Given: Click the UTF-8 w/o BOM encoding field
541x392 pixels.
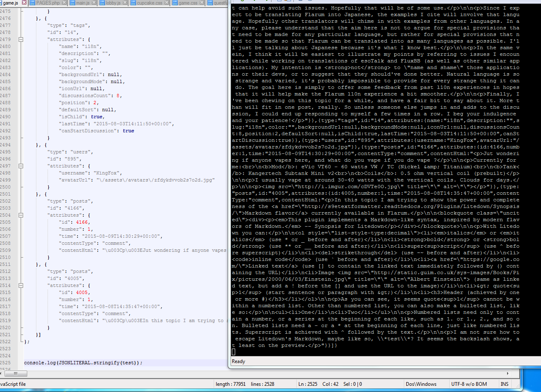Looking at the screenshot, I should [469, 384].
